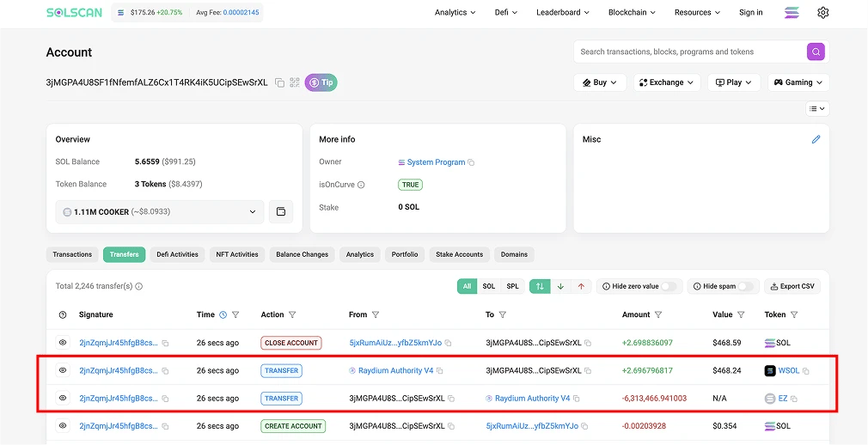Expand the Exchange dropdown button
This screenshot has height=445, width=868.
667,82
